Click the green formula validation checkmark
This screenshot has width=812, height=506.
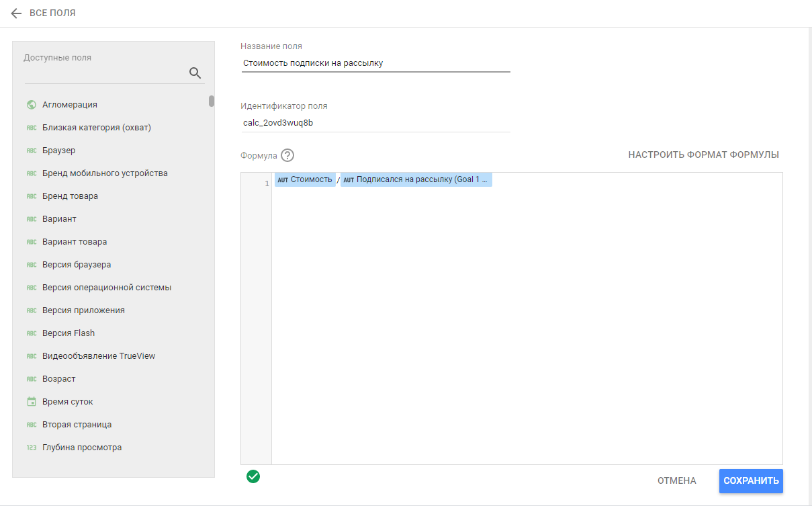tap(253, 476)
